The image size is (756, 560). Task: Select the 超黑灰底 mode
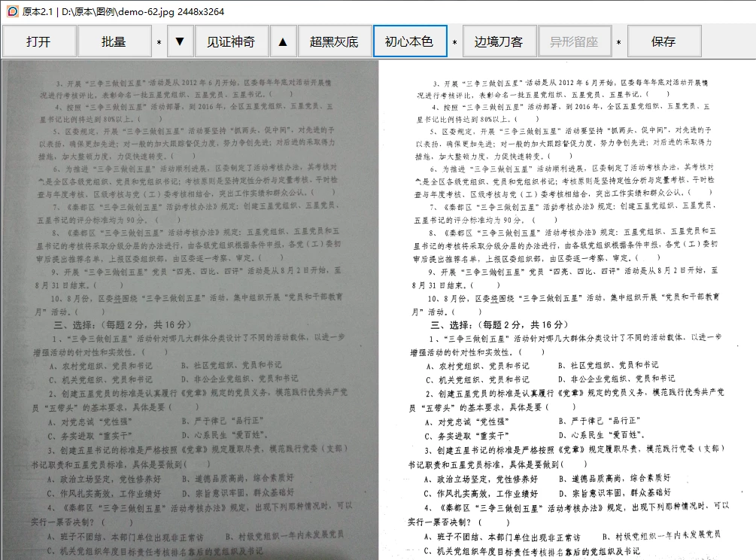334,41
